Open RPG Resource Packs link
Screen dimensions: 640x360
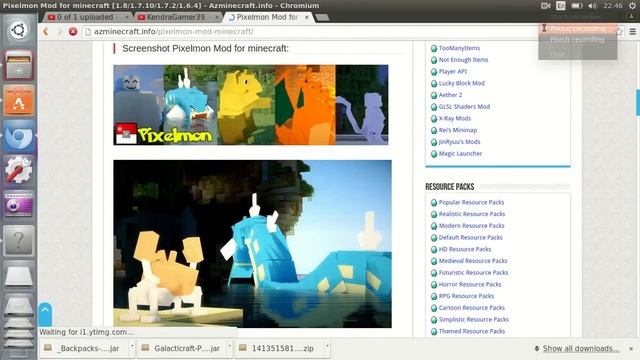click(466, 296)
